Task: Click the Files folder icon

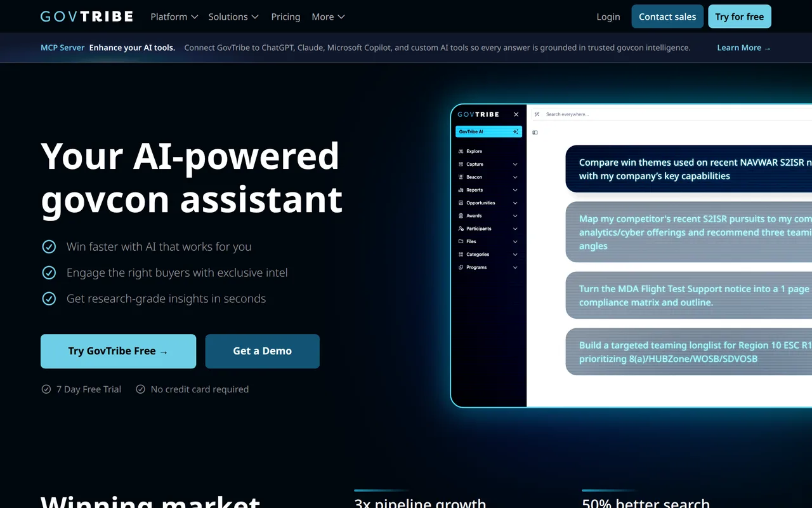Action: [x=461, y=241]
